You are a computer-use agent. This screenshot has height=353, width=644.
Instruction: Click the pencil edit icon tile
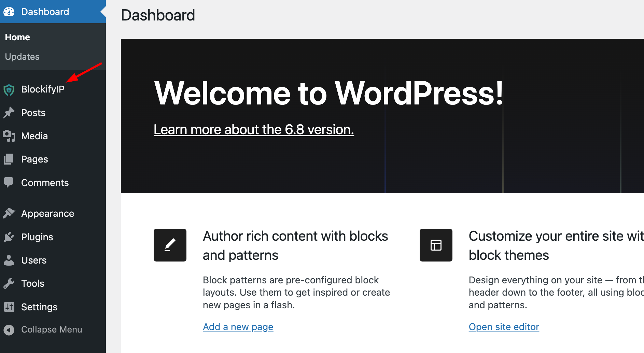[x=170, y=245]
